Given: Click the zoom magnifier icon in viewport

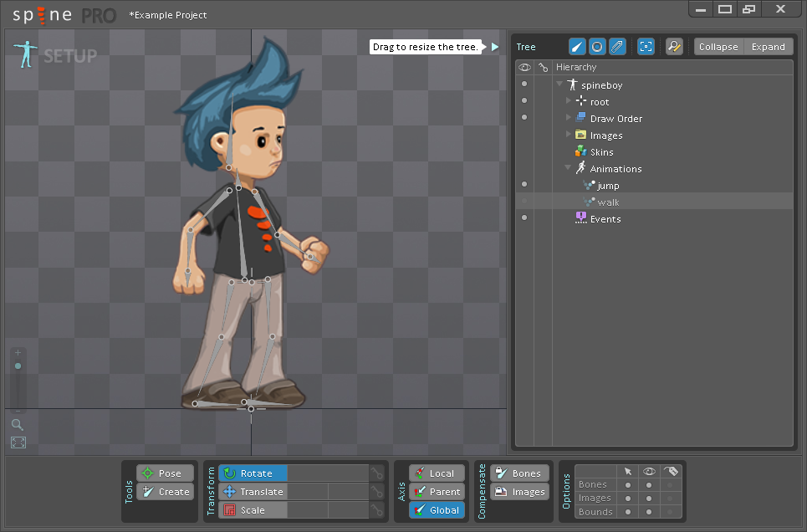Looking at the screenshot, I should click(18, 425).
